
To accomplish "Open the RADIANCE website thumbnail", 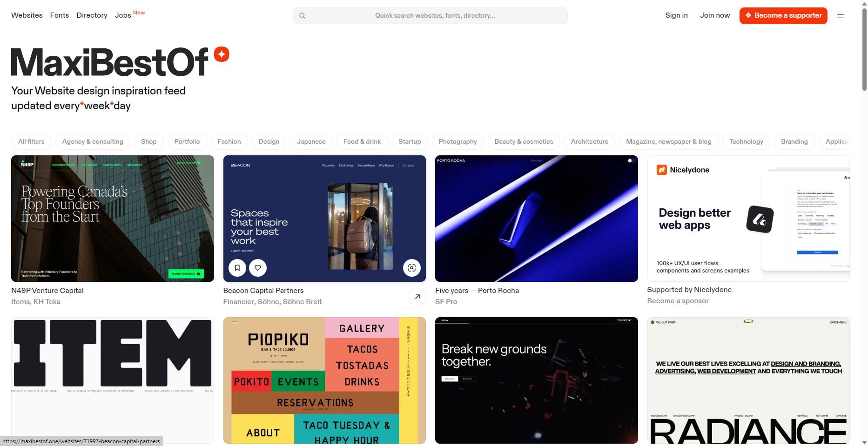I will (748, 380).
